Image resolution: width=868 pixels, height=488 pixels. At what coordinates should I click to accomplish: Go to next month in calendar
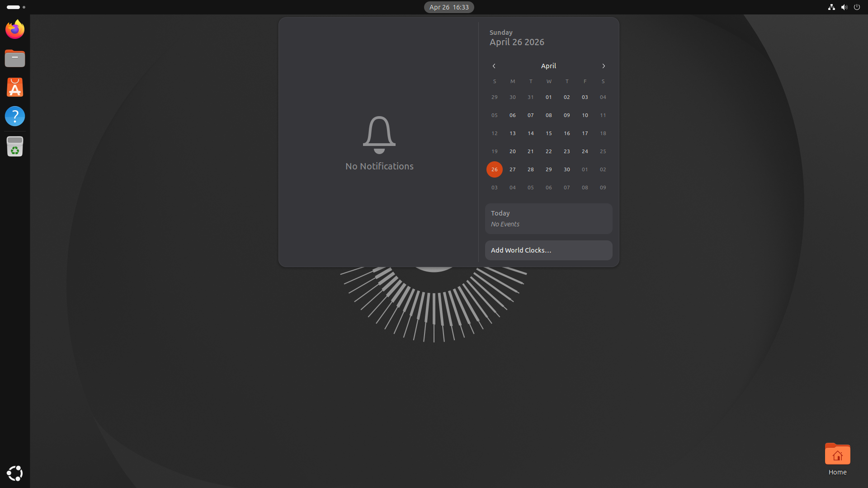(604, 66)
